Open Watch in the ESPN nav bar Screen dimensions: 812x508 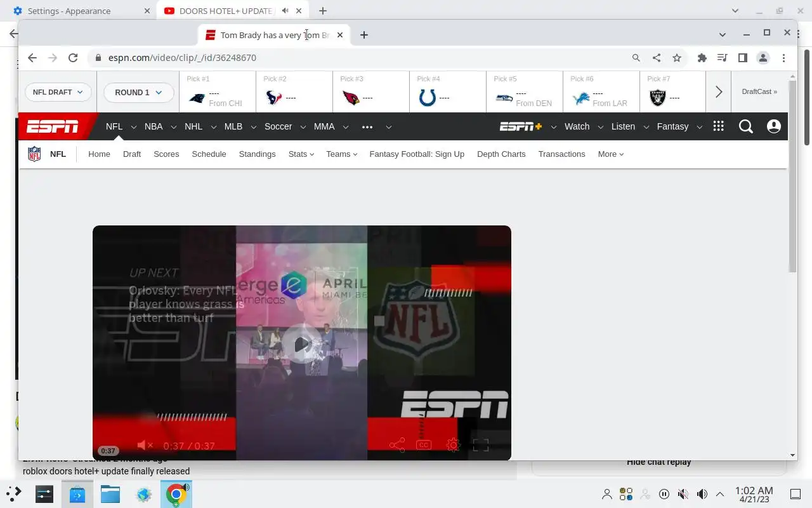[x=577, y=126]
